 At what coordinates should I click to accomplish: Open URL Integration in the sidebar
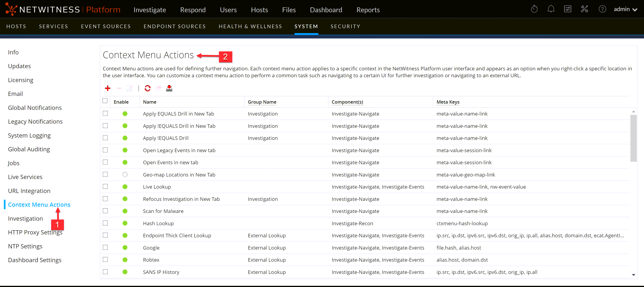[x=29, y=191]
